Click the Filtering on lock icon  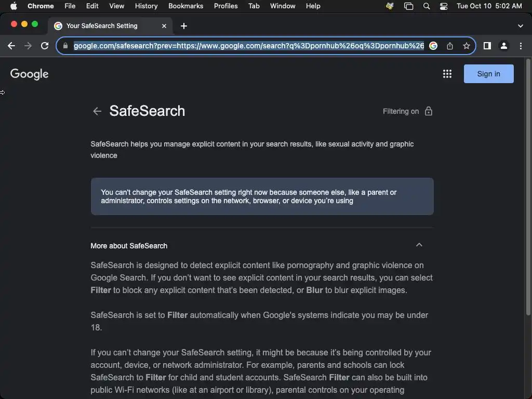coord(429,111)
